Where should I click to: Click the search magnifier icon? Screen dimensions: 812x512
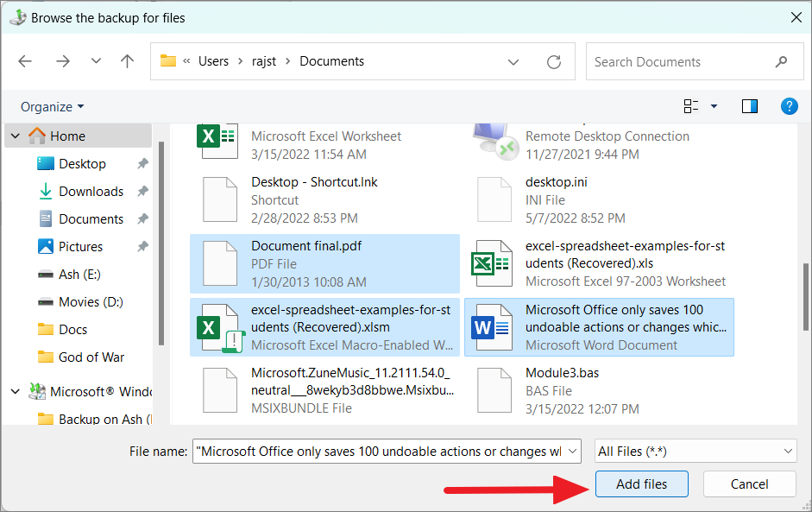click(x=782, y=61)
